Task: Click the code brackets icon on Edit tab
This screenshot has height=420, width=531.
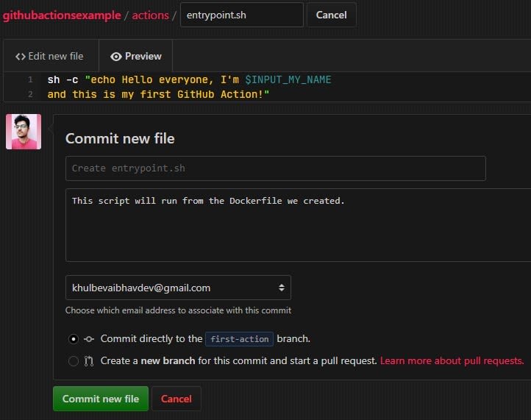Action: [x=21, y=57]
